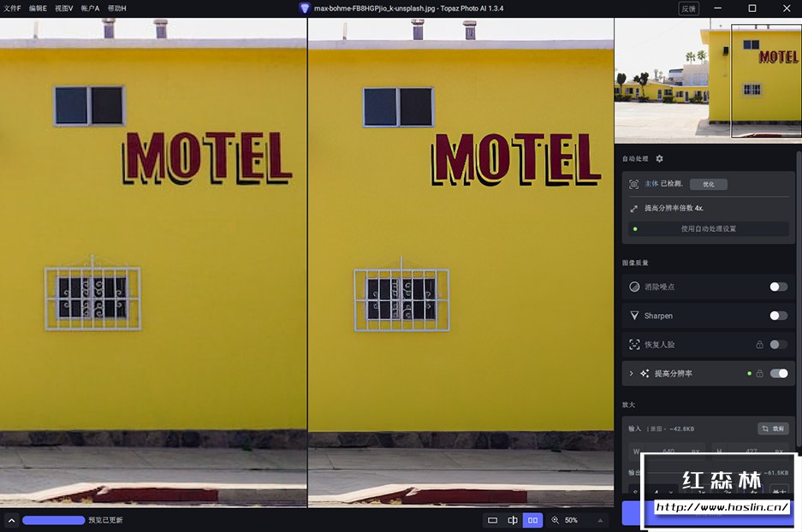Viewport: 802px width, 532px height.
Task: Click 使用自动处理设置 button
Action: click(x=709, y=228)
